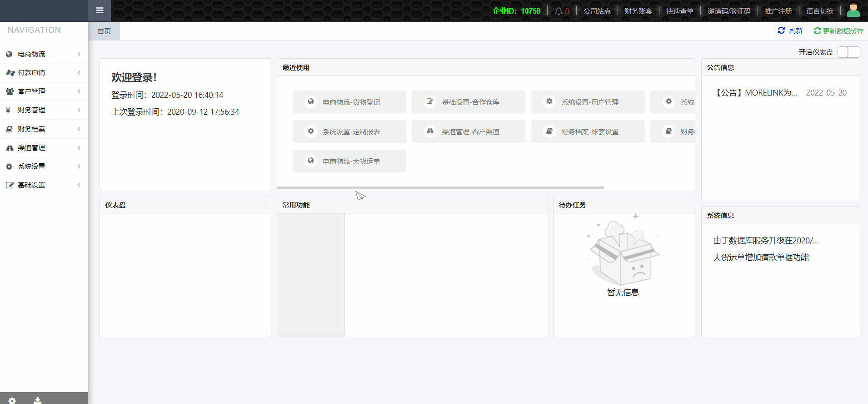Open 邀请码/验证码 in the top bar
Screen dimensions: 868x404
729,11
